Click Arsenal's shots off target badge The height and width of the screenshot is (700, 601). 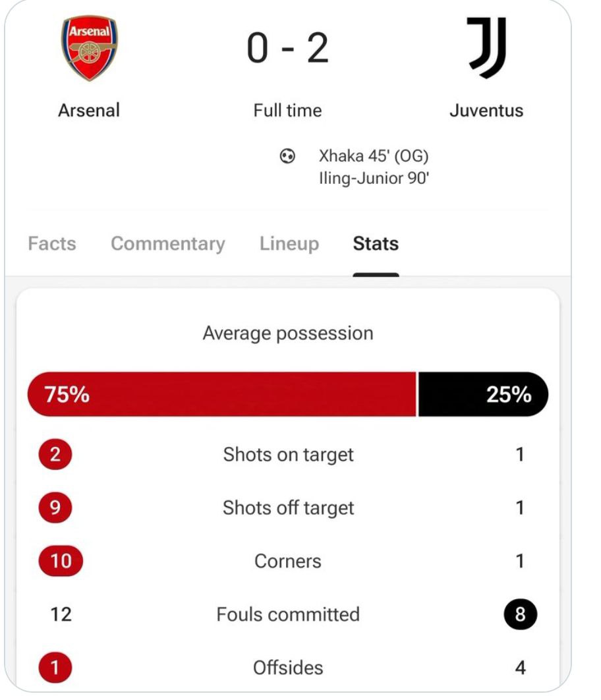(x=55, y=508)
